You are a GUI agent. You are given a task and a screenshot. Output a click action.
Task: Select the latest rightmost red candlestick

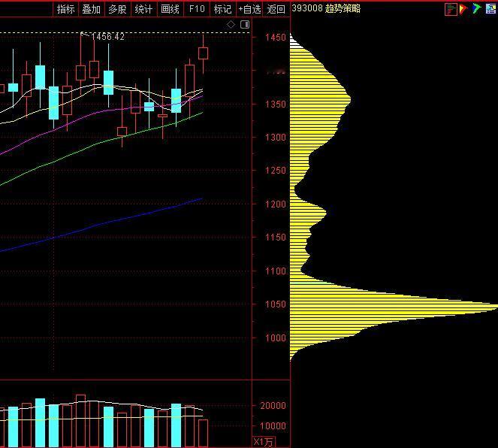pos(204,53)
